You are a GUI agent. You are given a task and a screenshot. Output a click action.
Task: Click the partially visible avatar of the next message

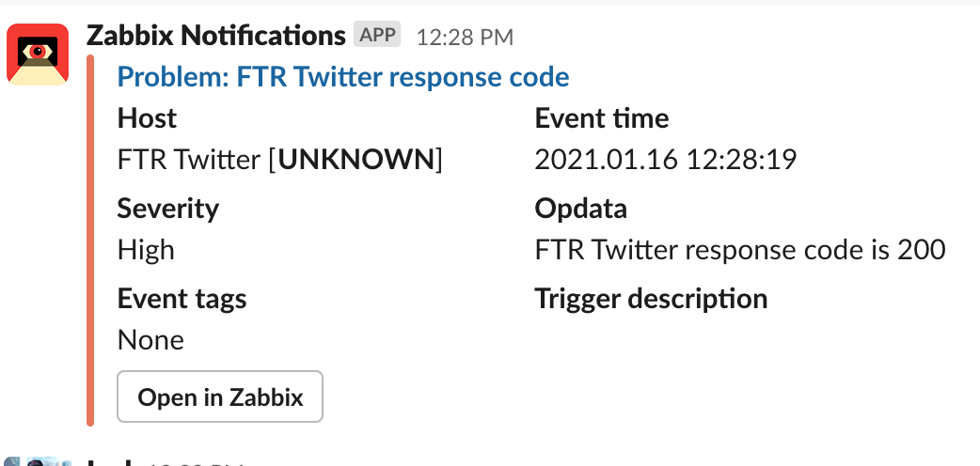pyautogui.click(x=38, y=461)
